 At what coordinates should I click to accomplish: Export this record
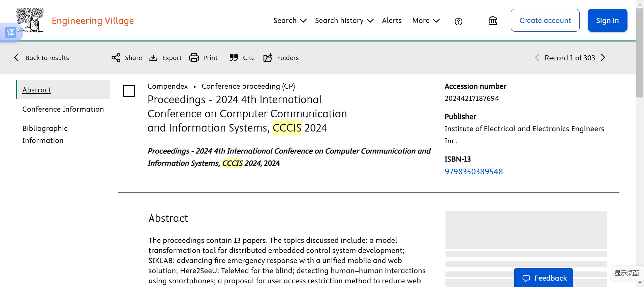pyautogui.click(x=165, y=58)
